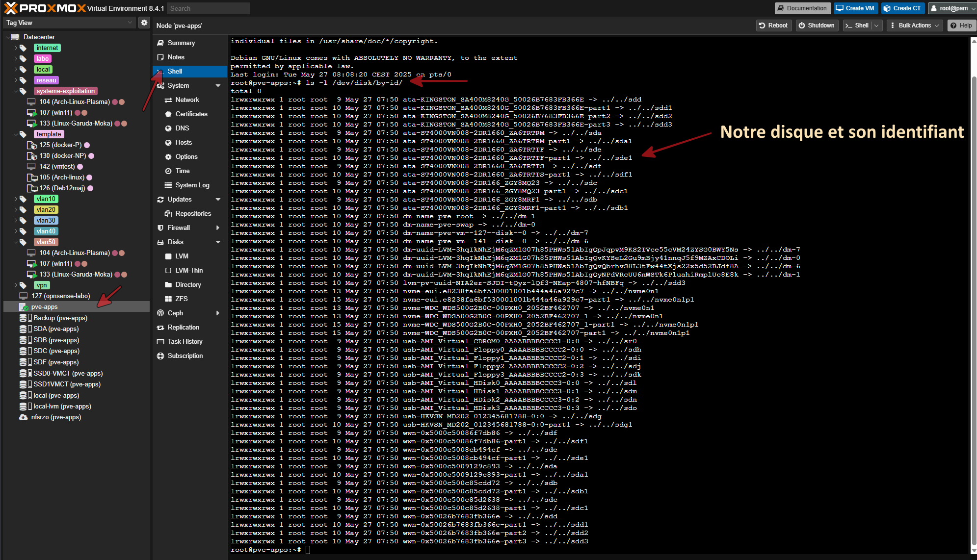Screen dimensions: 977x560
Task: Expand the vlan10 tag group
Action: [16, 199]
